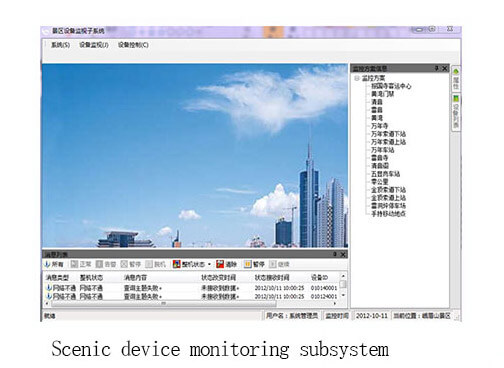Image resolution: width=504 pixels, height=368 pixels.
Task: Switch to the 属性 side tab
Action: click(x=456, y=79)
